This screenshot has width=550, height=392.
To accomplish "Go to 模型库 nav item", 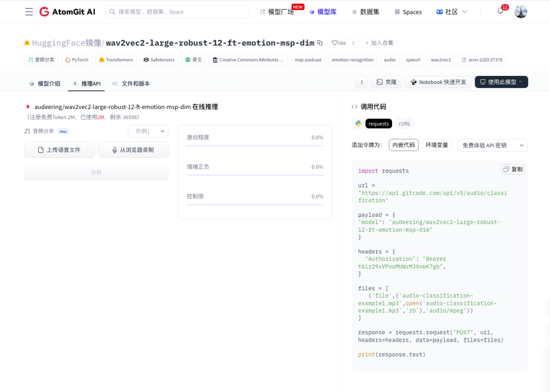I will click(x=323, y=12).
